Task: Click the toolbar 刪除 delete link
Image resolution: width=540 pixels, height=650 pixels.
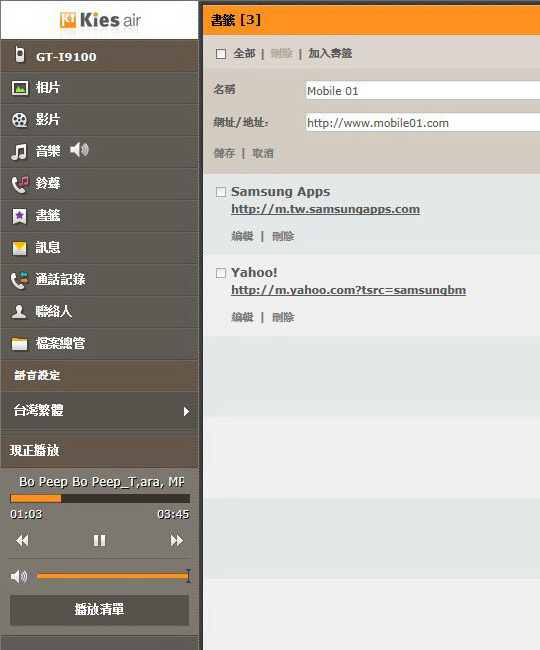Action: pos(281,53)
